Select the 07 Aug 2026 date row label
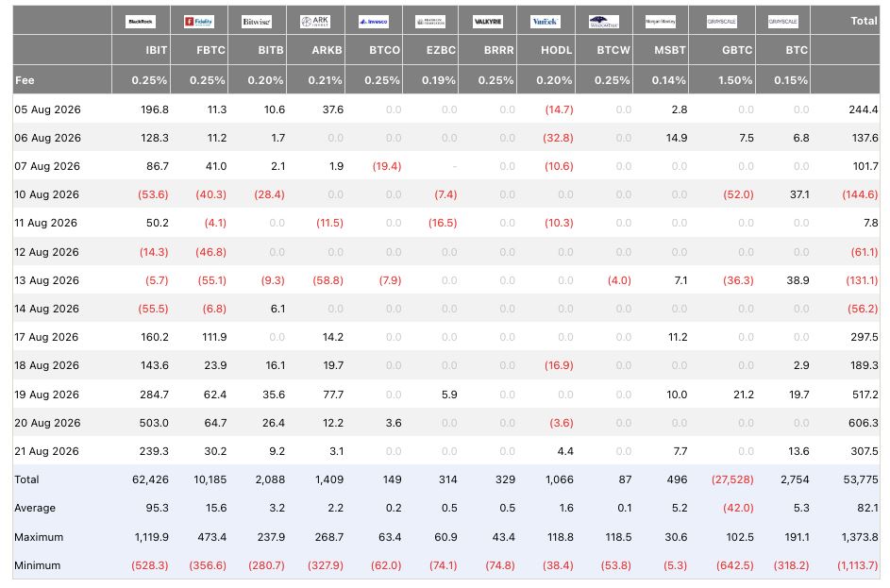This screenshot has width=890, height=588. pyautogui.click(x=47, y=166)
